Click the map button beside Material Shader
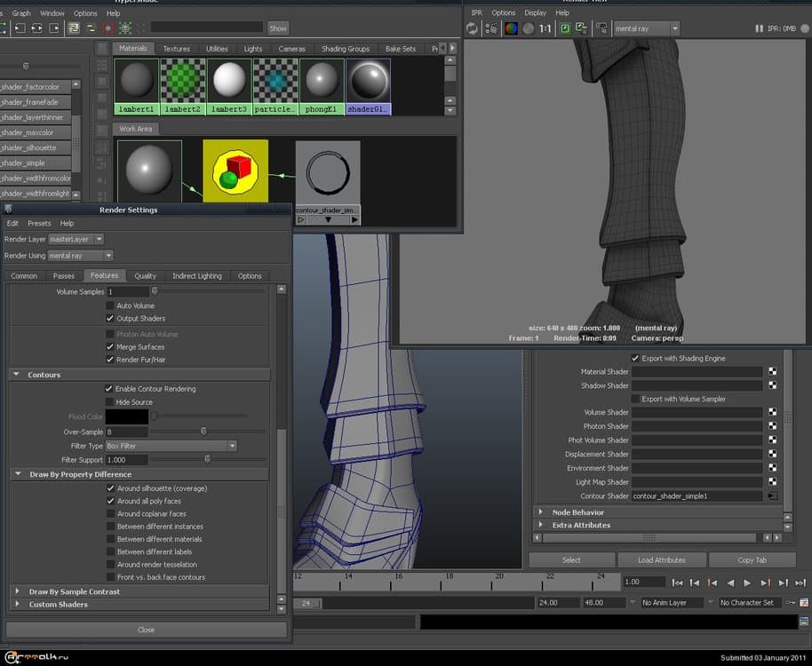 773,372
